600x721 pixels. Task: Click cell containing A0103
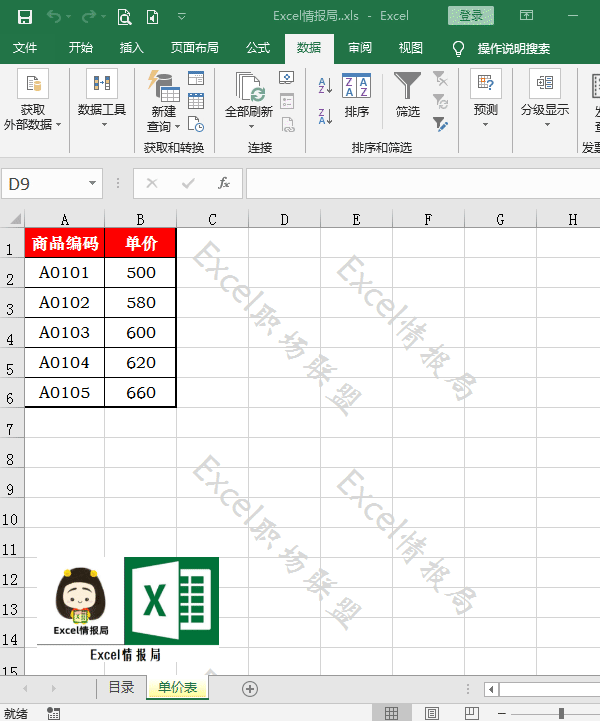point(64,332)
